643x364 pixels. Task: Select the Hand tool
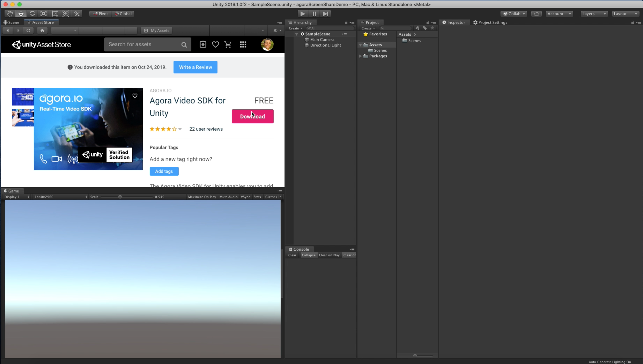10,14
